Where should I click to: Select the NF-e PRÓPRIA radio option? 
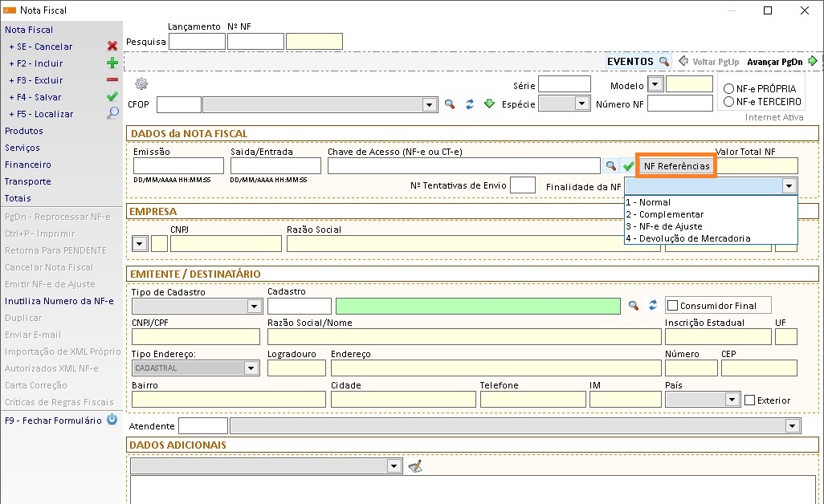729,88
